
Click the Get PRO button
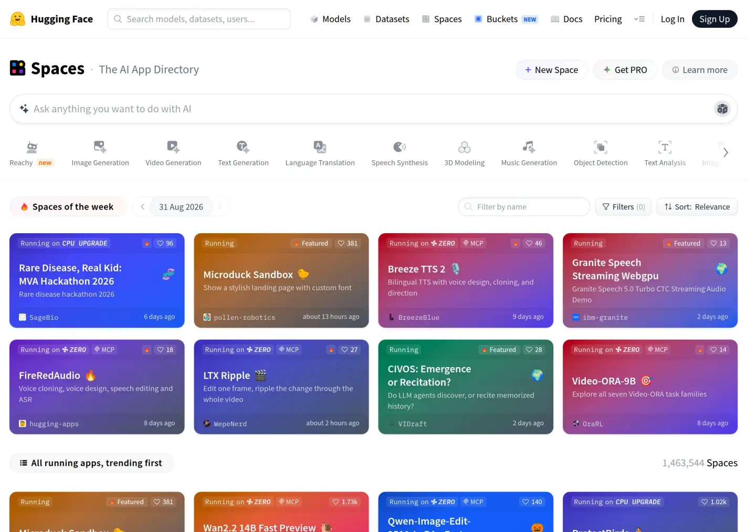[625, 70]
